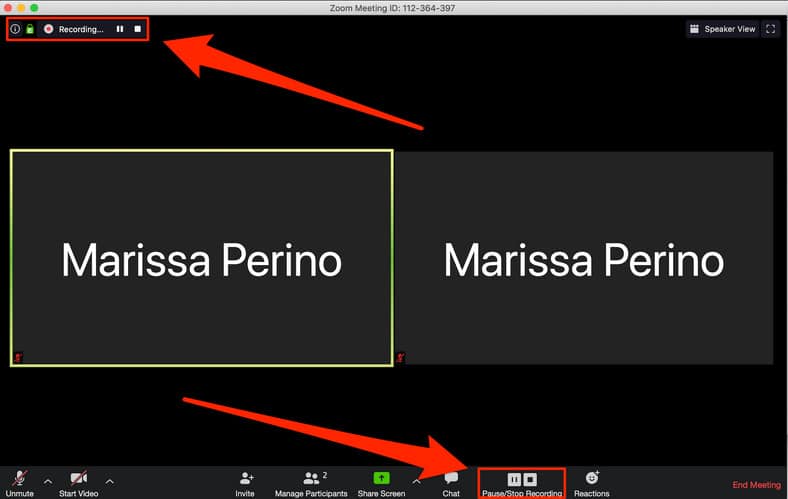Click the red Recording status dot

(48, 29)
